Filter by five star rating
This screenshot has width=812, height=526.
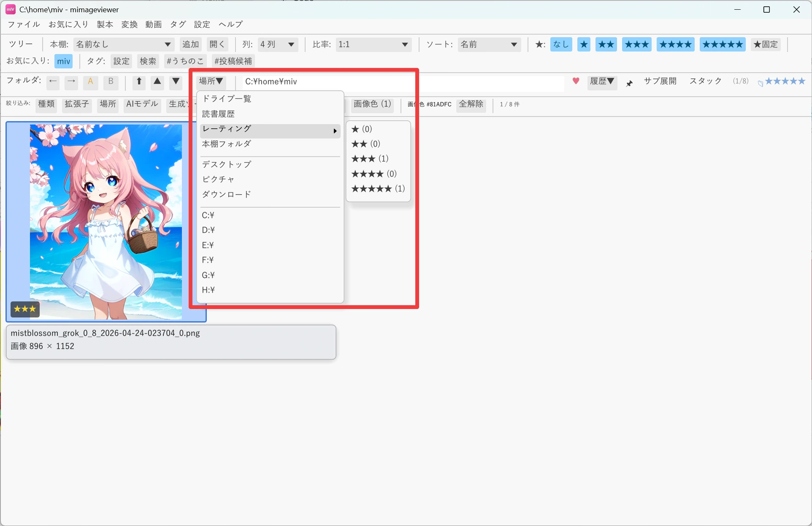coord(723,44)
